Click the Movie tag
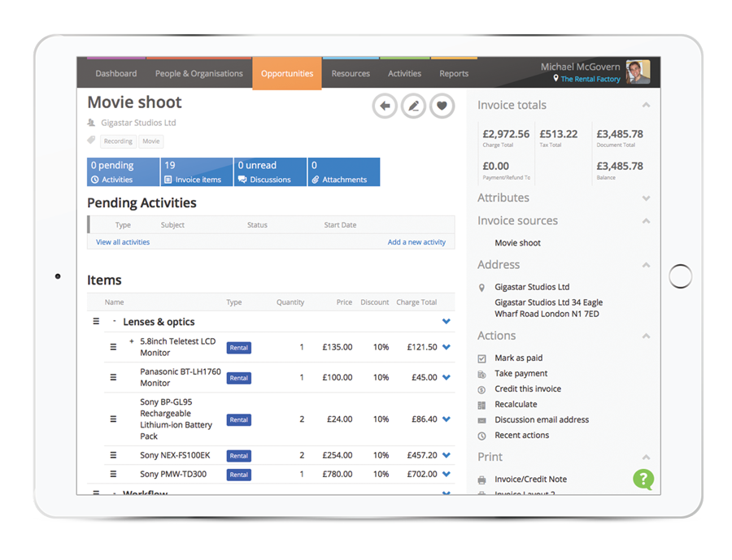The image size is (732, 560). tap(150, 141)
